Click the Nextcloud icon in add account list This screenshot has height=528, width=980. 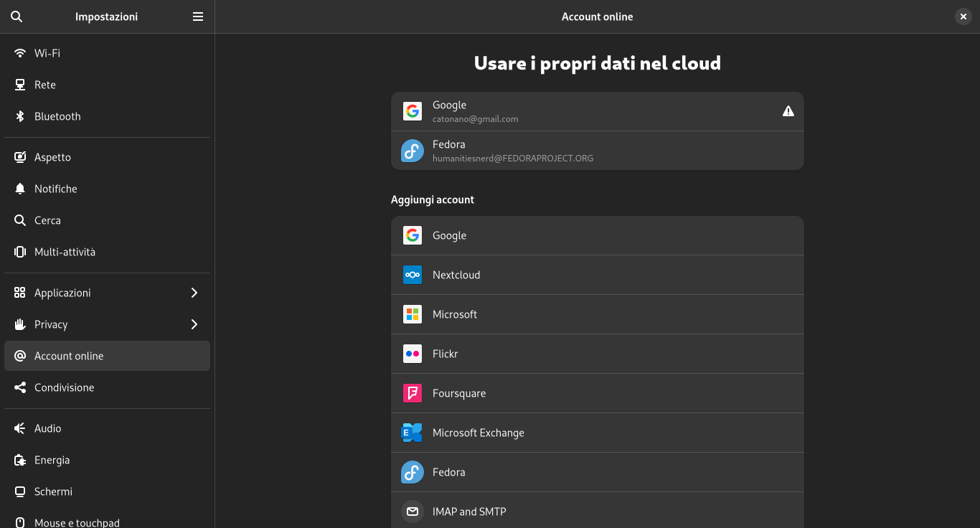[x=412, y=275]
